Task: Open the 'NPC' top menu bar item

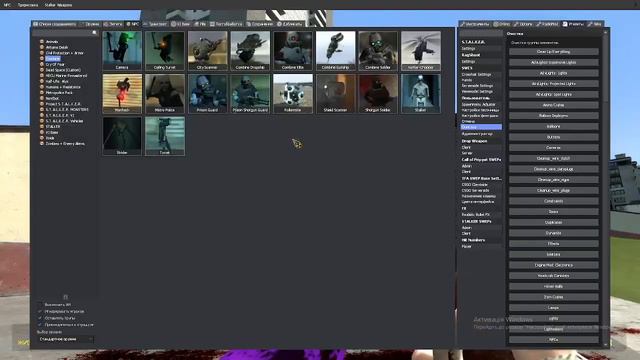Action: click(7, 5)
